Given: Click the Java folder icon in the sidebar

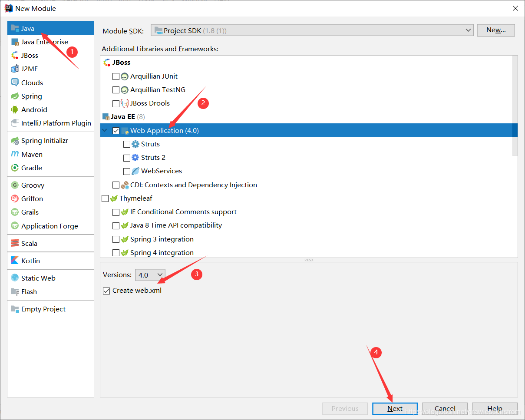Looking at the screenshot, I should click(x=15, y=28).
